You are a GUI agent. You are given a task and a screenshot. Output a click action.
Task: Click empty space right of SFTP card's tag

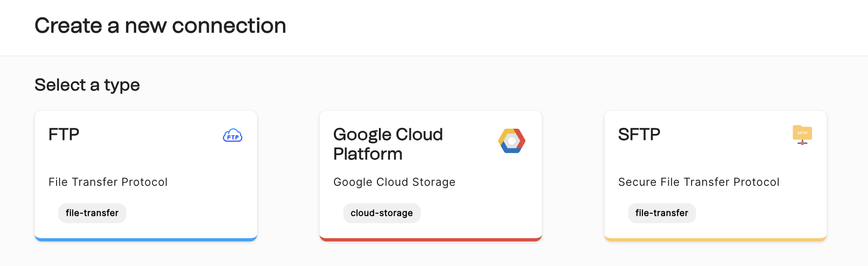point(760,213)
